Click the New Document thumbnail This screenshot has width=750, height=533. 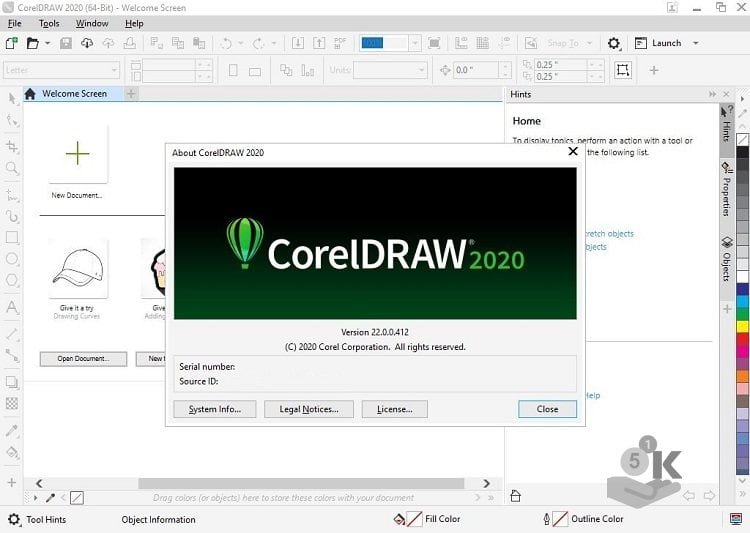pos(77,154)
